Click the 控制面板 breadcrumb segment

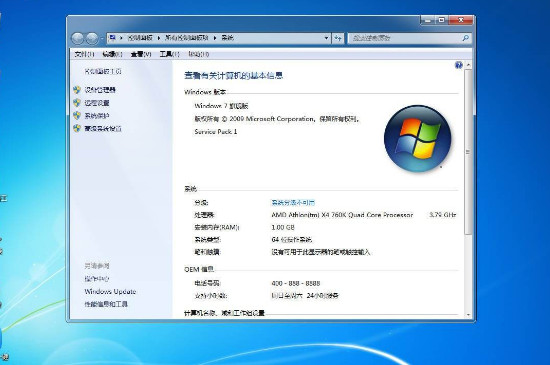140,38
